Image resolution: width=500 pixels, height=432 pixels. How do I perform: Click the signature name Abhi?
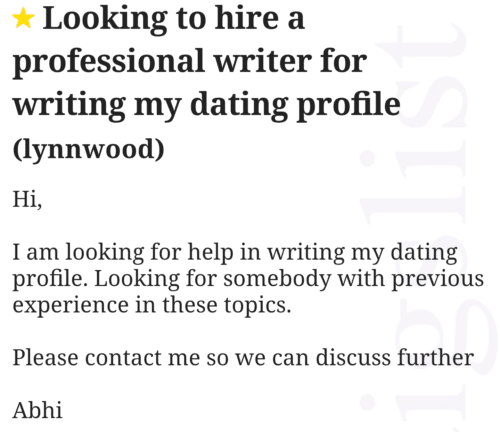coord(37,410)
